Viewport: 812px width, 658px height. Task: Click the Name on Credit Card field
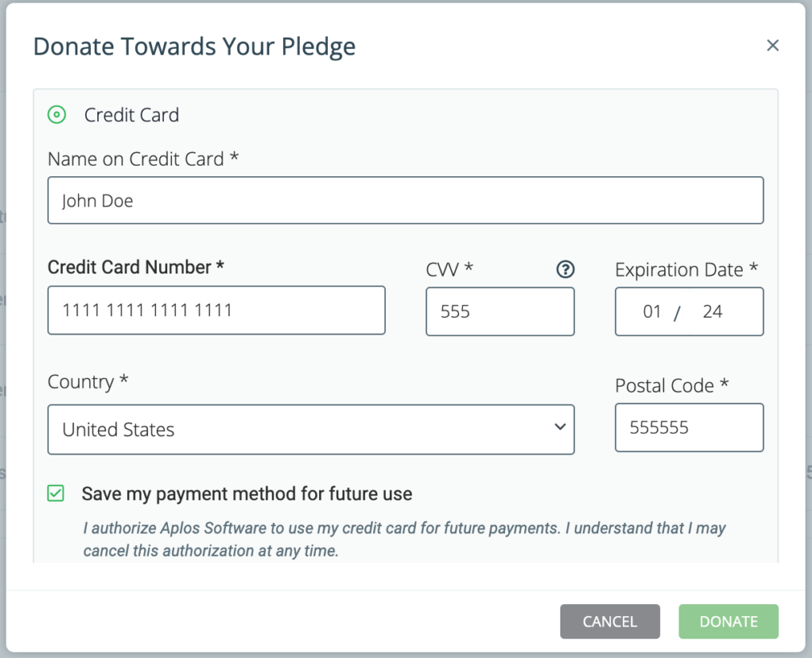[x=405, y=200]
